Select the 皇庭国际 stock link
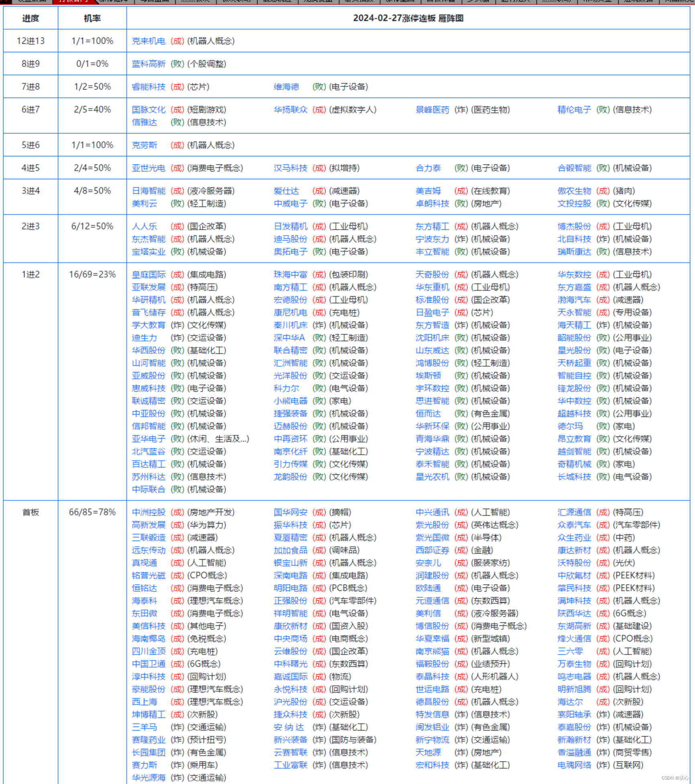 (x=148, y=274)
